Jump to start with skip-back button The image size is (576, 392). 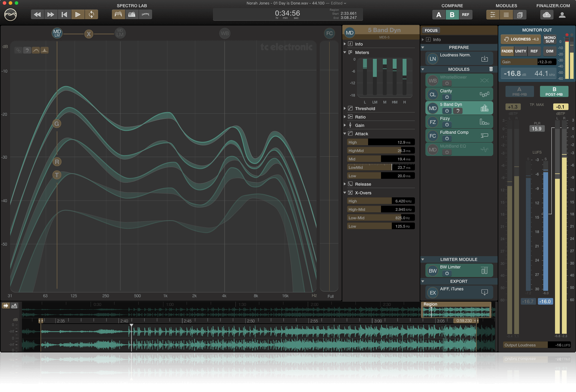[64, 14]
